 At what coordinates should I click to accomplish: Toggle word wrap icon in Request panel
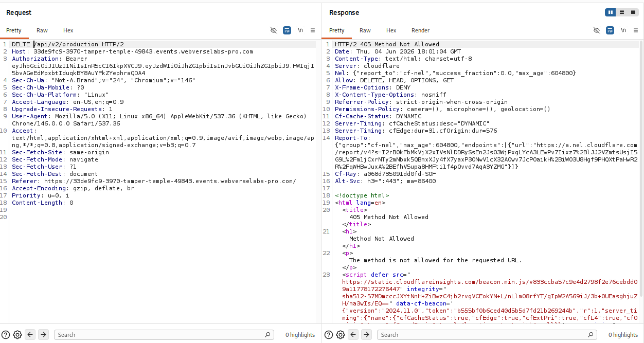coord(287,30)
